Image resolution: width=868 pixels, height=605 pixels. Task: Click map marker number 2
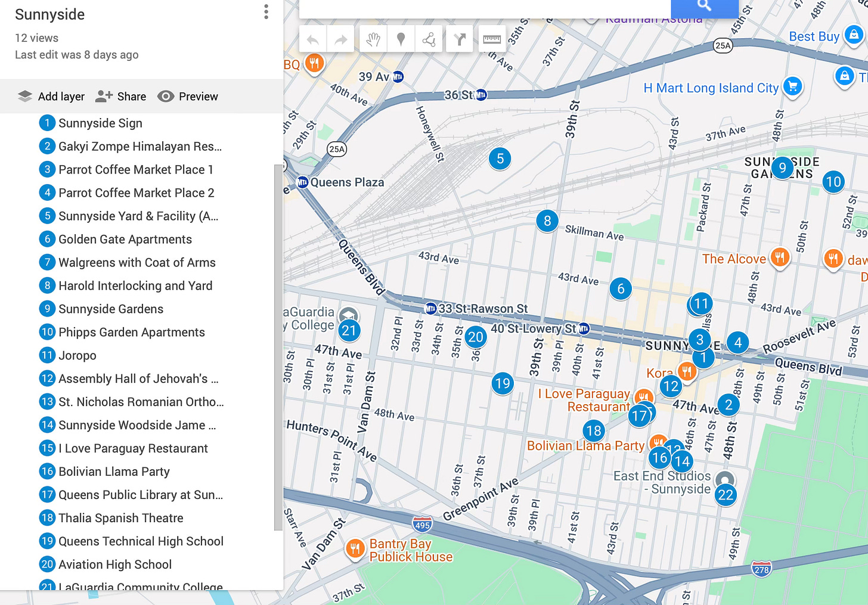tap(728, 405)
